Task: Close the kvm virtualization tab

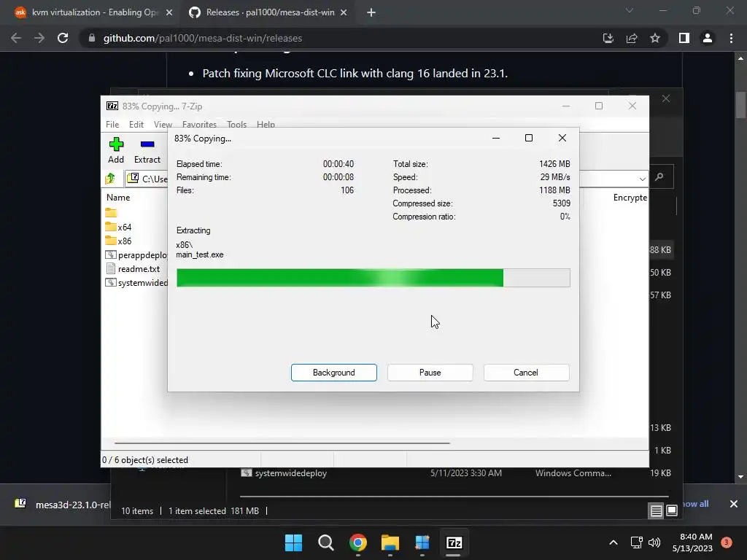Action: (169, 13)
